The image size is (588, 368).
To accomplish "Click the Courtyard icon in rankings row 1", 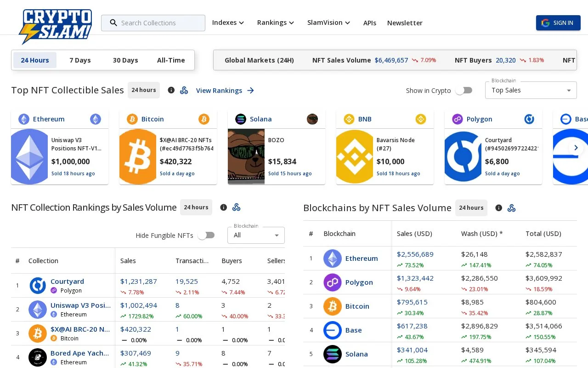I will tap(38, 286).
